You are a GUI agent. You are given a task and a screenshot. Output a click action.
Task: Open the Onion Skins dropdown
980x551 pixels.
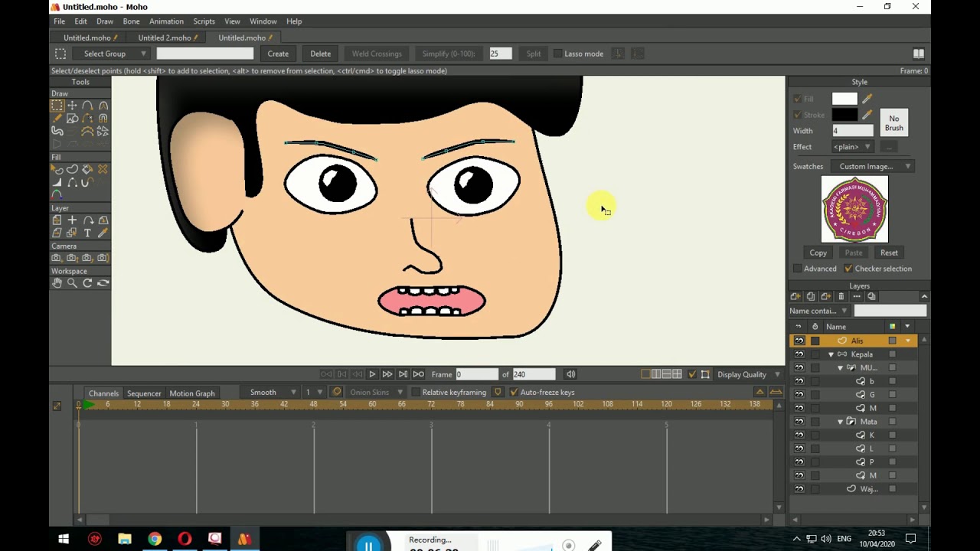point(376,392)
